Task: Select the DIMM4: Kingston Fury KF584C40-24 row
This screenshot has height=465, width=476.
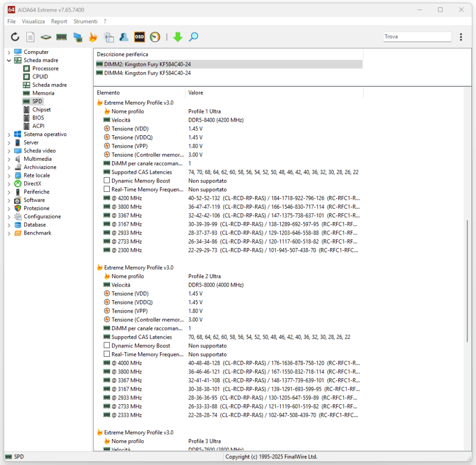Action: click(x=229, y=73)
